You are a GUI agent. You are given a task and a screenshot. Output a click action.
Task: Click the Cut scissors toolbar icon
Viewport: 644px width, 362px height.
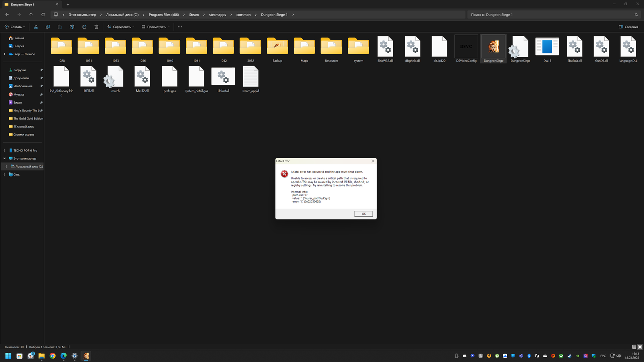[36, 27]
